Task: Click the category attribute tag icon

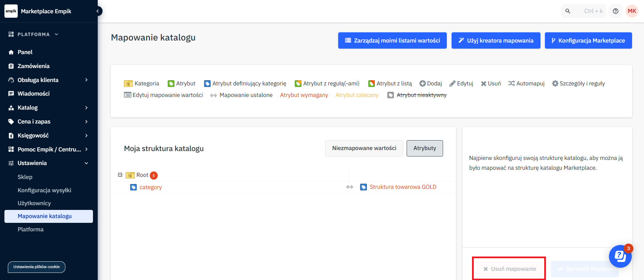Action: click(x=133, y=187)
